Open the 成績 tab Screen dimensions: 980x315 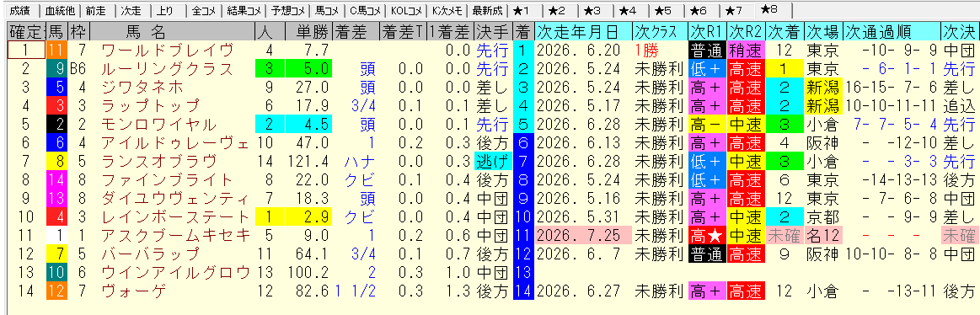20,10
